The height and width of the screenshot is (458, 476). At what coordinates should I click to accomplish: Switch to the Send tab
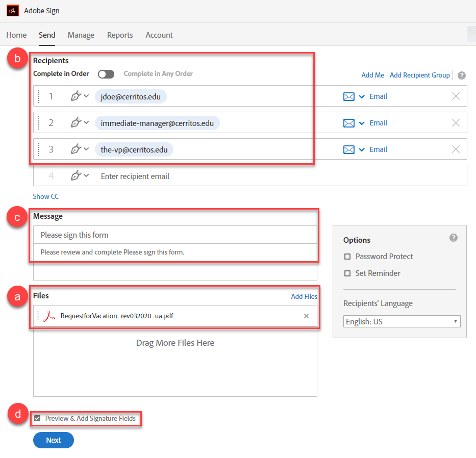[x=47, y=35]
